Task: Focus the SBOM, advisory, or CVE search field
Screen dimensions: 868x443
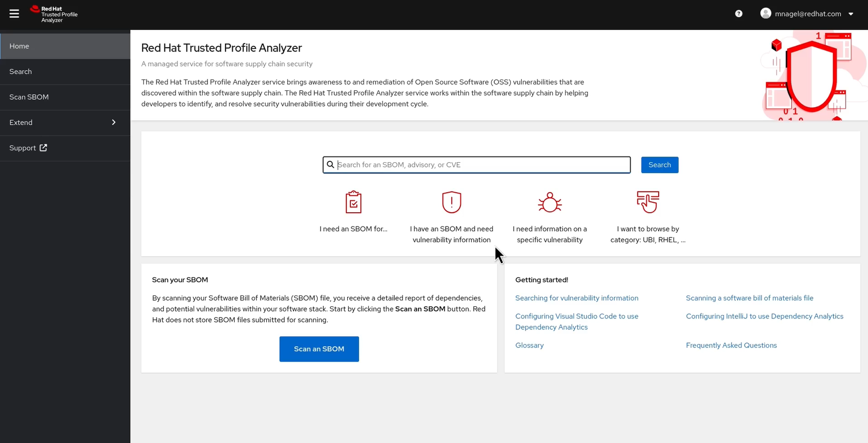Action: coord(477,165)
